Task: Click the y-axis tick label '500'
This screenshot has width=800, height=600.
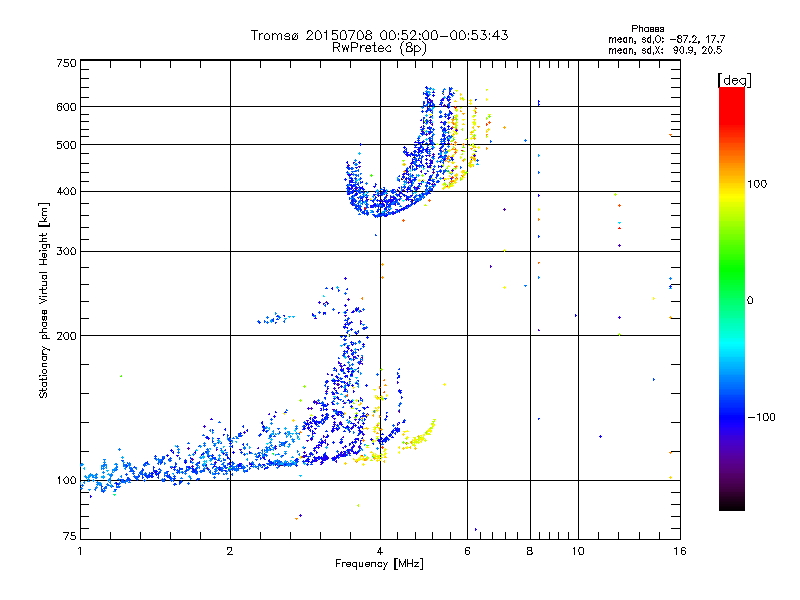Action: [x=66, y=145]
